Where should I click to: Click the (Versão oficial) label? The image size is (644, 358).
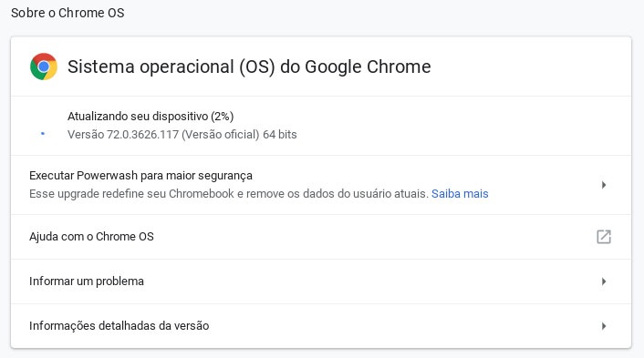(221, 135)
